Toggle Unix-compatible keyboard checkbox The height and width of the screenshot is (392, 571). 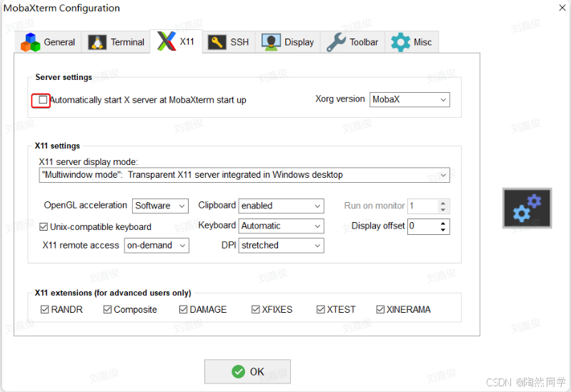click(44, 227)
